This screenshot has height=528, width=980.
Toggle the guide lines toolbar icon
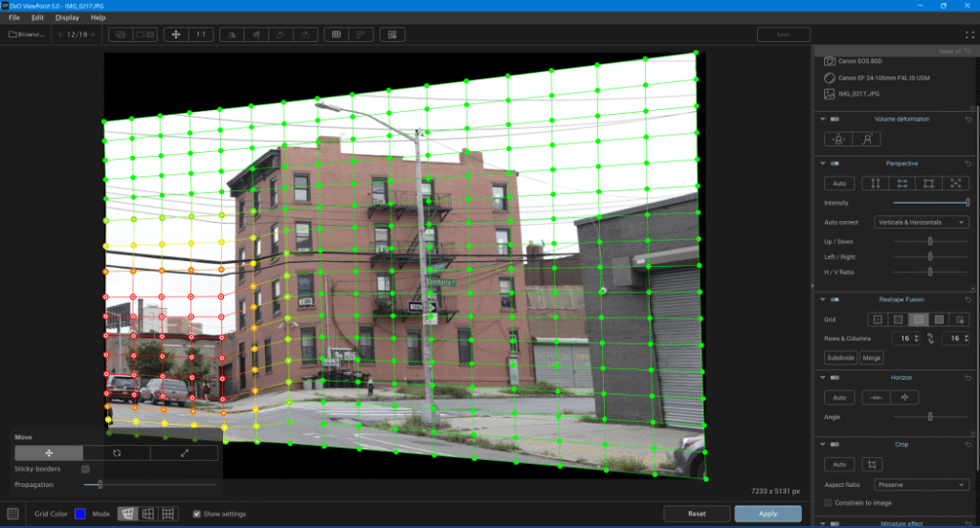(361, 34)
